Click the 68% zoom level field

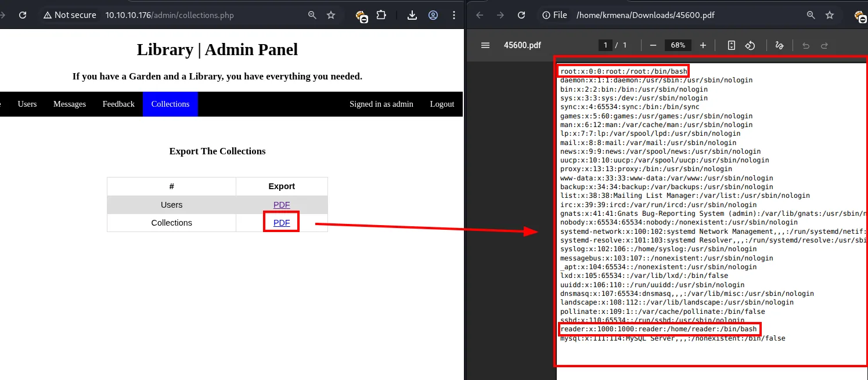click(x=678, y=45)
